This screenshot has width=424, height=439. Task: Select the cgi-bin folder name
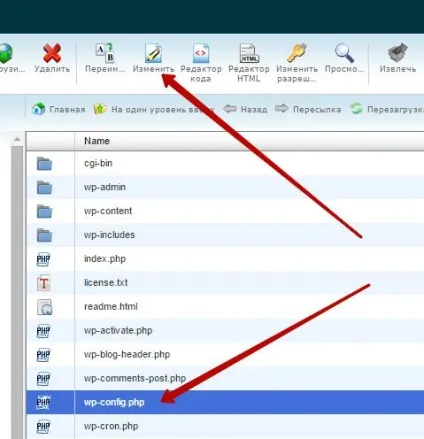coord(98,163)
